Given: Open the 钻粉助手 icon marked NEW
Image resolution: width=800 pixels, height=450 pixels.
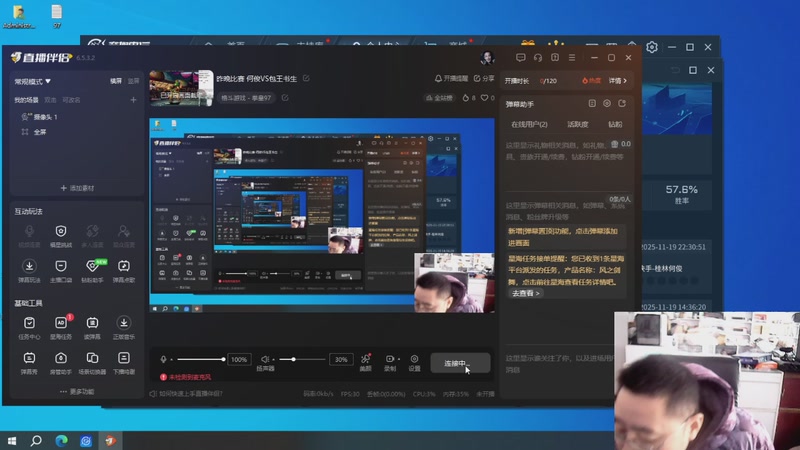Looking at the screenshot, I should click(x=92, y=266).
